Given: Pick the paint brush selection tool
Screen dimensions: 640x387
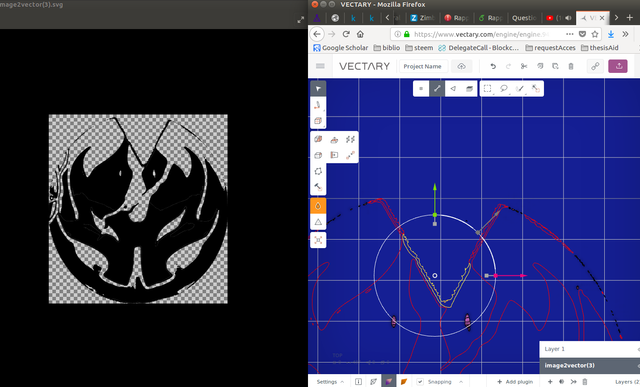Looking at the screenshot, I should 520,89.
